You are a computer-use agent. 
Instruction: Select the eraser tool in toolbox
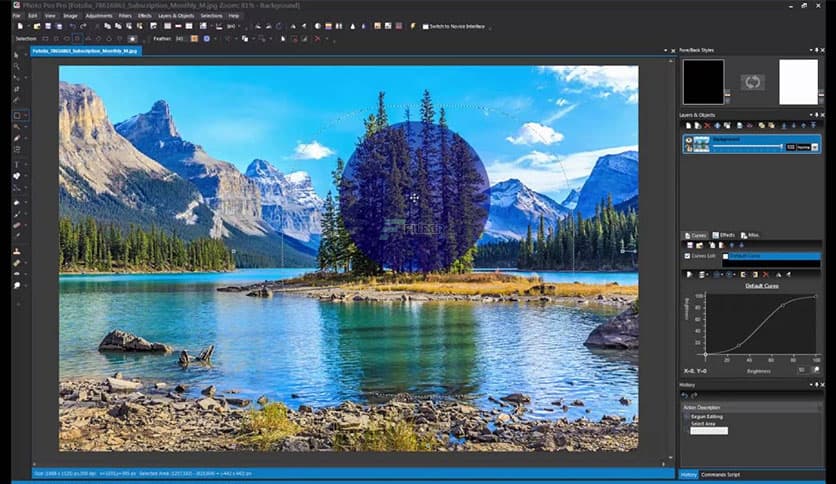click(x=17, y=225)
